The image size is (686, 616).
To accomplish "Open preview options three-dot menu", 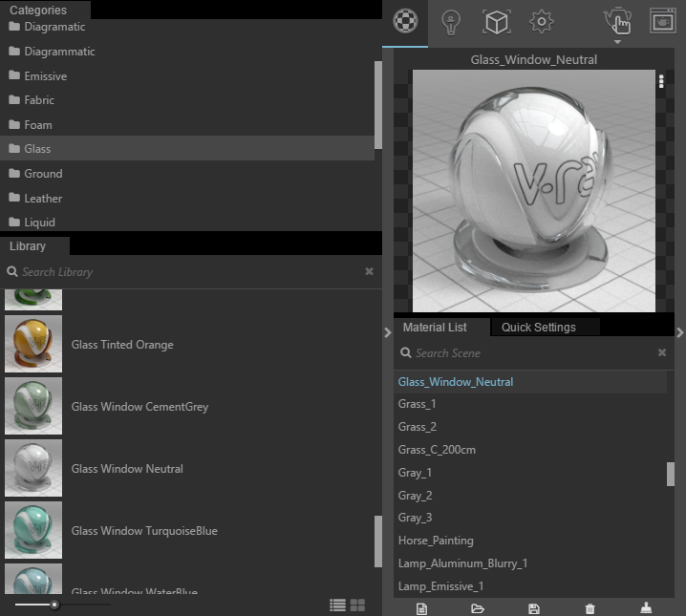I will 661,81.
